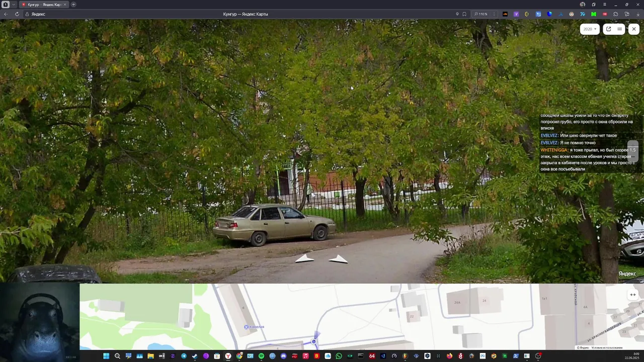
Task: Open Windows taskbar search
Action: coord(117,356)
